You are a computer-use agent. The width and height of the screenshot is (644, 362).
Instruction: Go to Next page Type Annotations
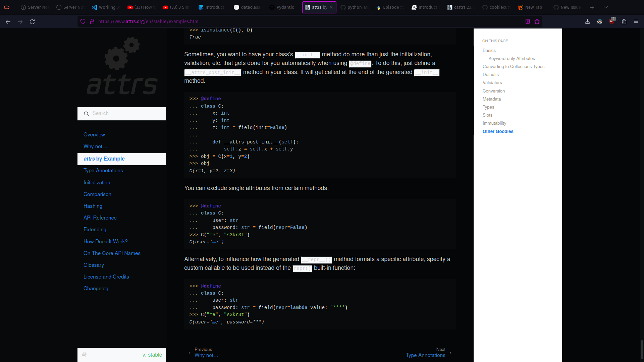426,355
